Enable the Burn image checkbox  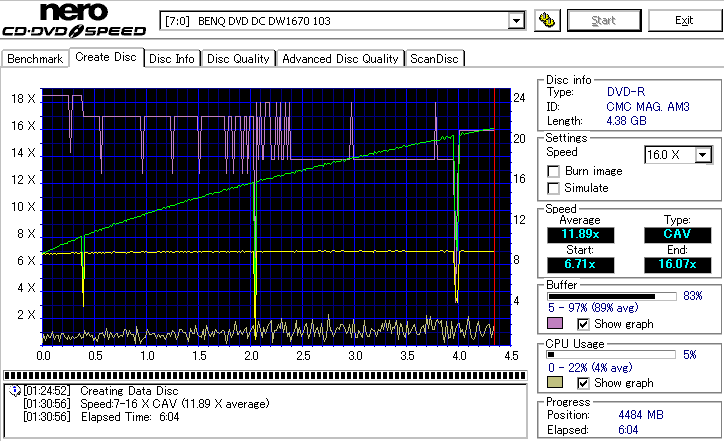point(553,171)
